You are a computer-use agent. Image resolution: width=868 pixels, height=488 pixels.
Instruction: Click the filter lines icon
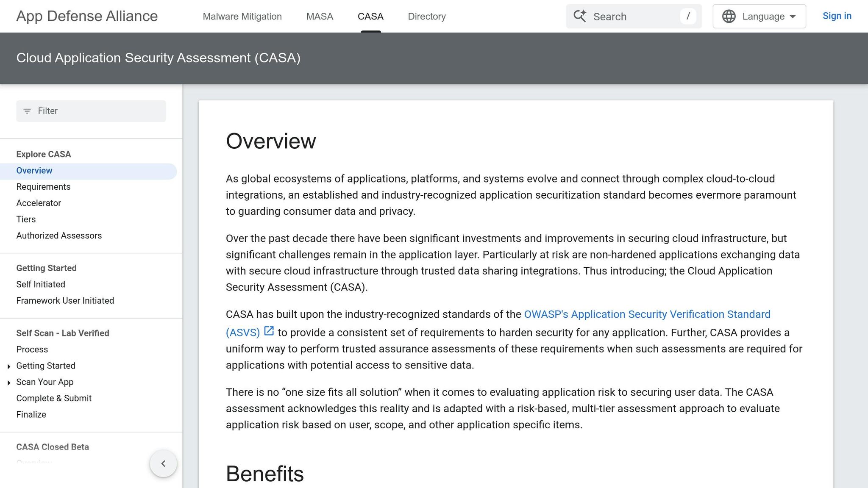pos(27,111)
